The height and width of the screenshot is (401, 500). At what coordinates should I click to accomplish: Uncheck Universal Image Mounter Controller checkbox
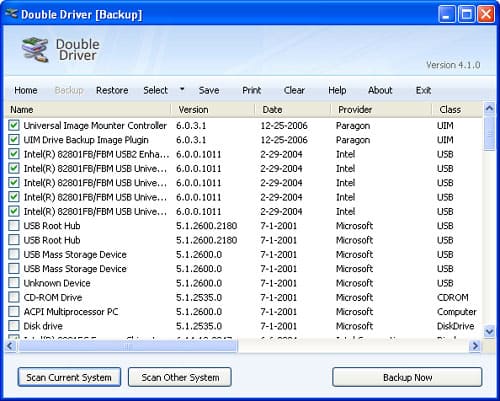point(14,125)
